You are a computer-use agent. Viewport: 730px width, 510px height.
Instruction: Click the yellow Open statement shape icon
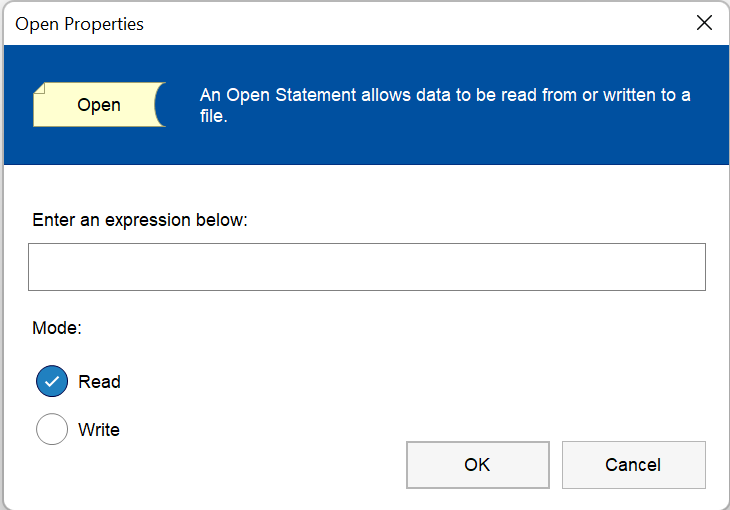click(100, 104)
